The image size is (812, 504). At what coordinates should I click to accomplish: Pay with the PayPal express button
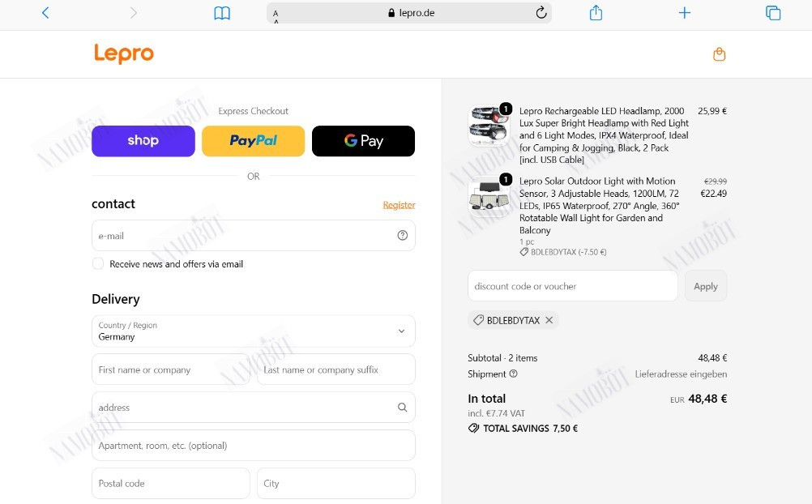253,141
